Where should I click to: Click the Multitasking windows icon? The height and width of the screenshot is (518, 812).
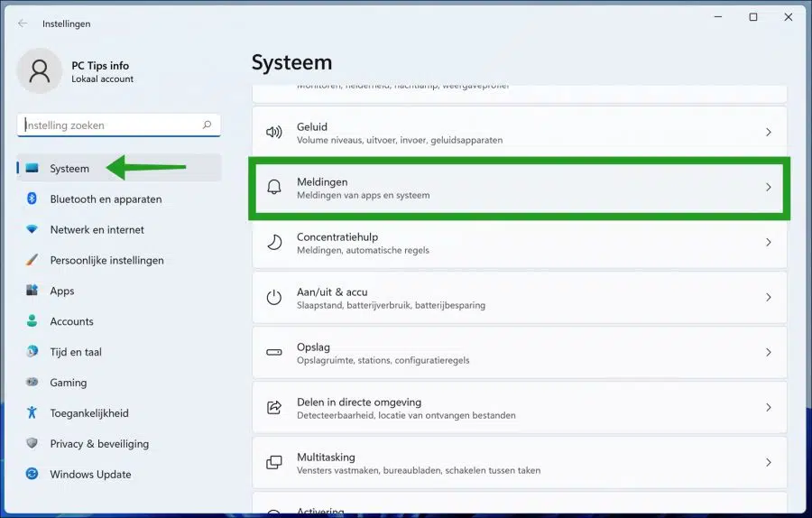[x=274, y=462]
